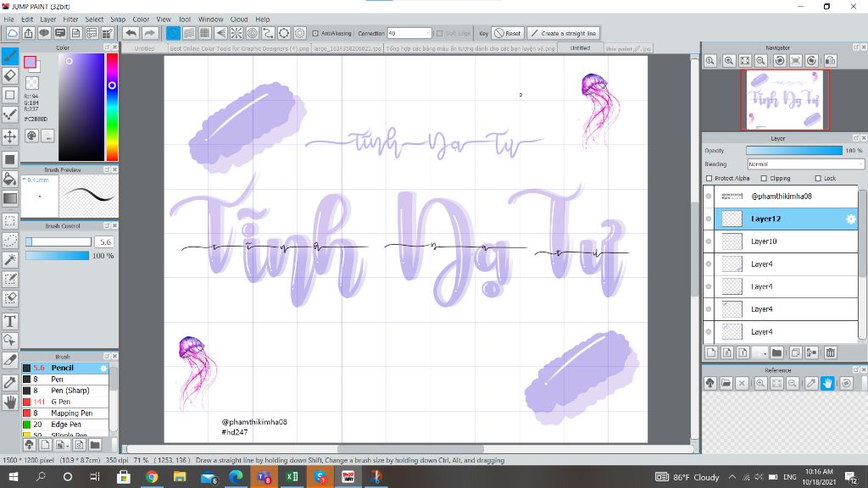Open the Cloud menu
868x488 pixels.
click(x=238, y=19)
